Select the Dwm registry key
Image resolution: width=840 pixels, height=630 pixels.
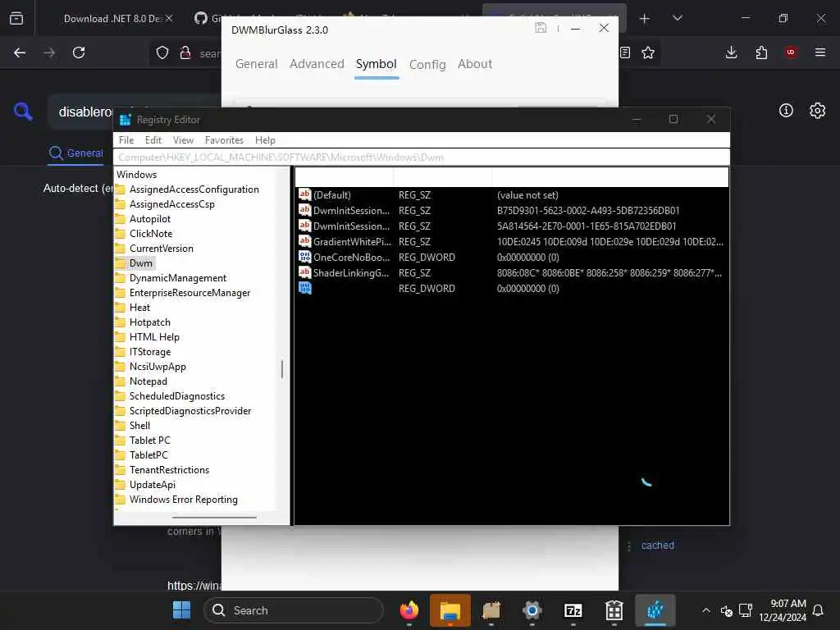[141, 263]
